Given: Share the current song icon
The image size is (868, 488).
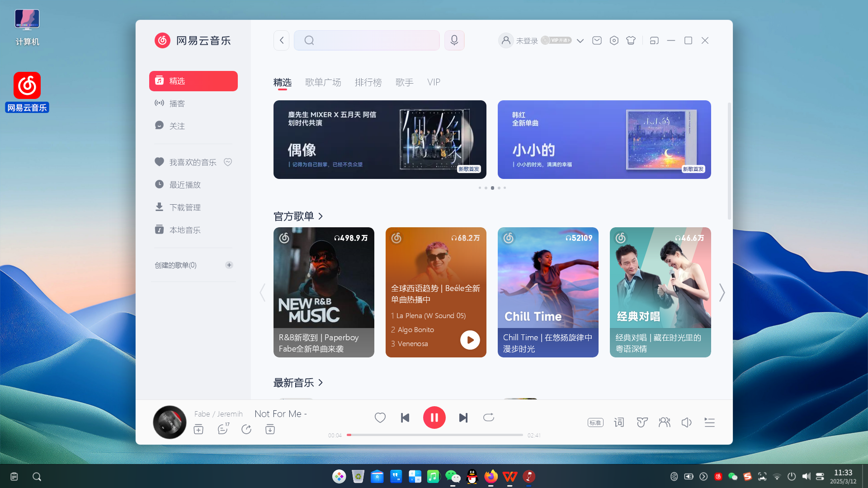Looking at the screenshot, I should 246,429.
